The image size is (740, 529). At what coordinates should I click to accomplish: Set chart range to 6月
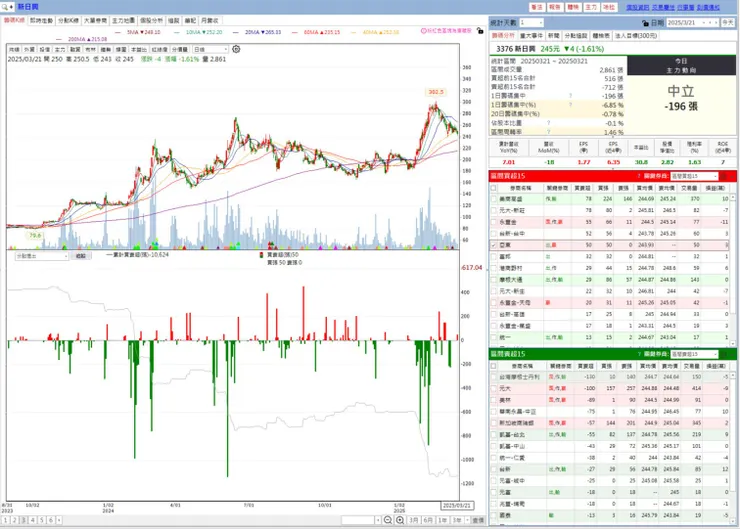click(428, 520)
